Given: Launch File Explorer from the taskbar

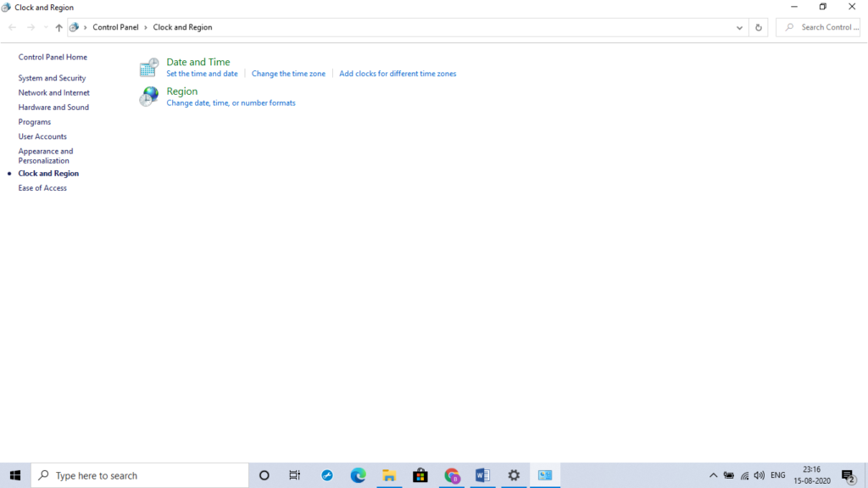Looking at the screenshot, I should click(x=389, y=475).
